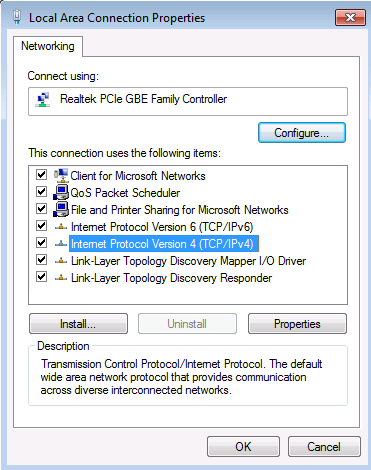
Task: Click the IPv4 protocol icon
Action: (61, 244)
